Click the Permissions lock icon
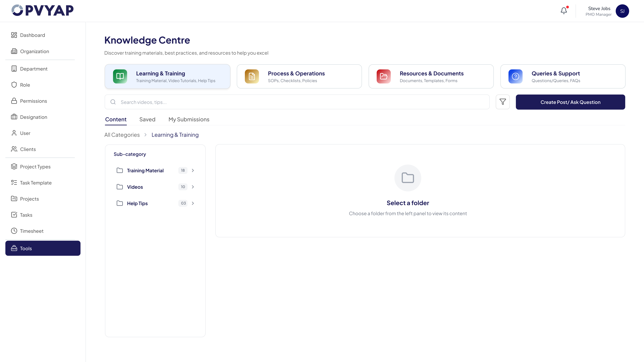Screen dimensions: 644x362 point(14,101)
